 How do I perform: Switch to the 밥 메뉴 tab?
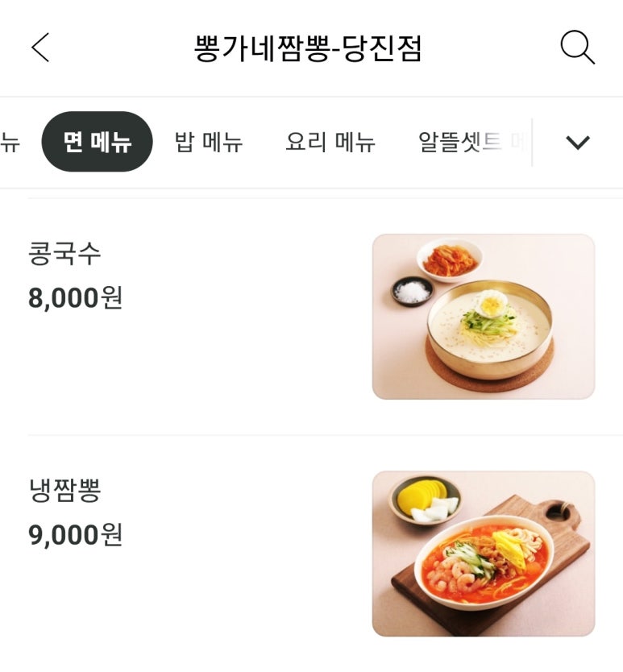click(208, 143)
